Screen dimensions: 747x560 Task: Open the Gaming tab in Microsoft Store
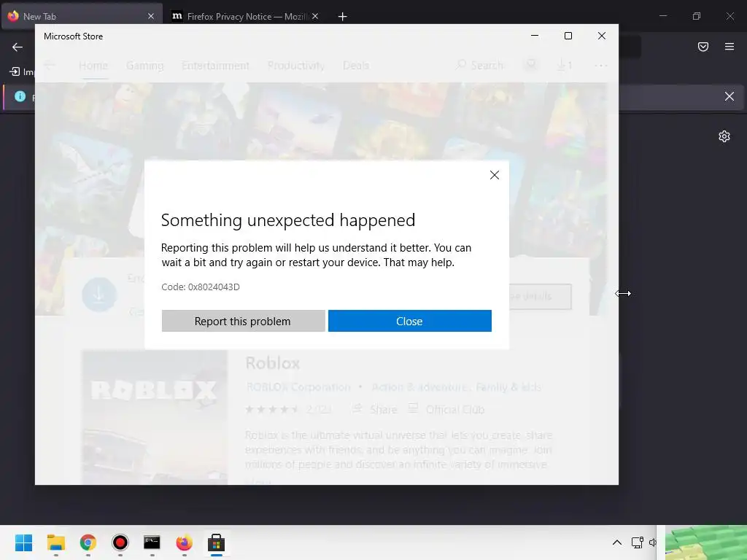[145, 65]
